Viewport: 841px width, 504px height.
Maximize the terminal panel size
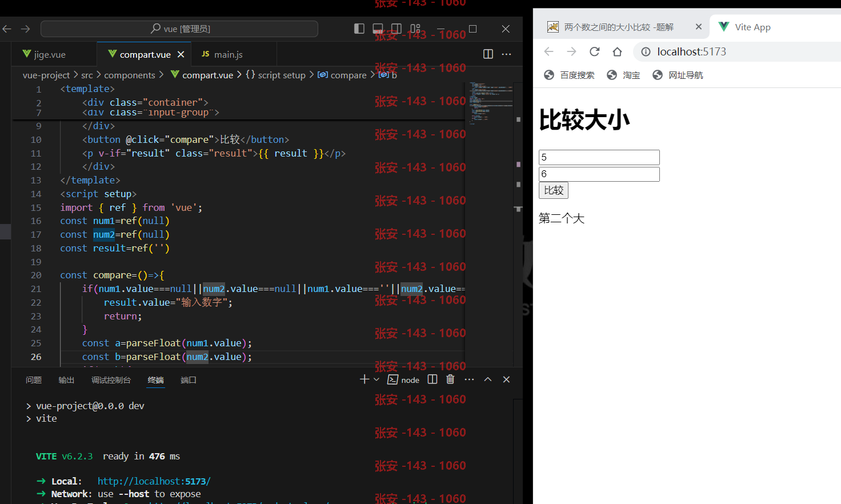(x=488, y=379)
